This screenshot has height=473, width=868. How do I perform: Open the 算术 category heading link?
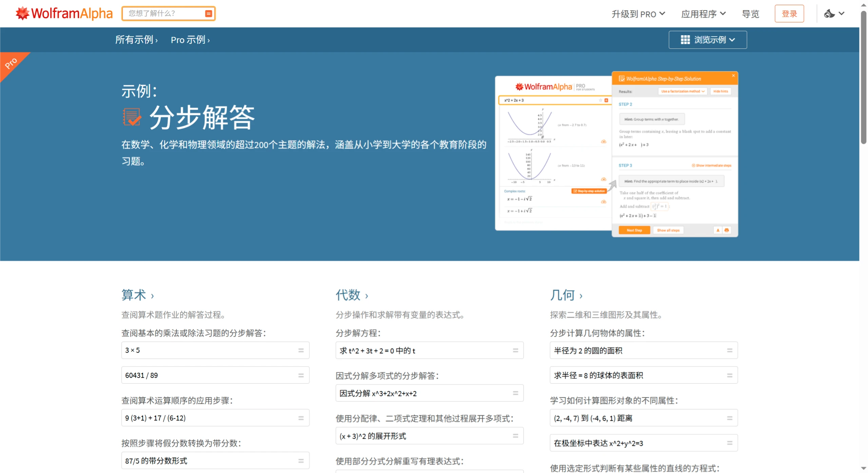click(x=138, y=295)
